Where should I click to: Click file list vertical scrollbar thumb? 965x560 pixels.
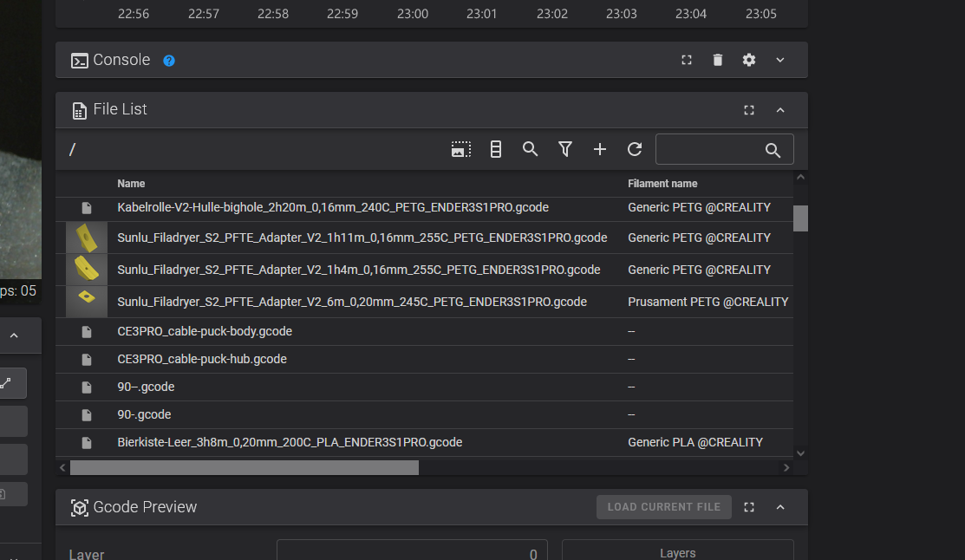pos(800,218)
